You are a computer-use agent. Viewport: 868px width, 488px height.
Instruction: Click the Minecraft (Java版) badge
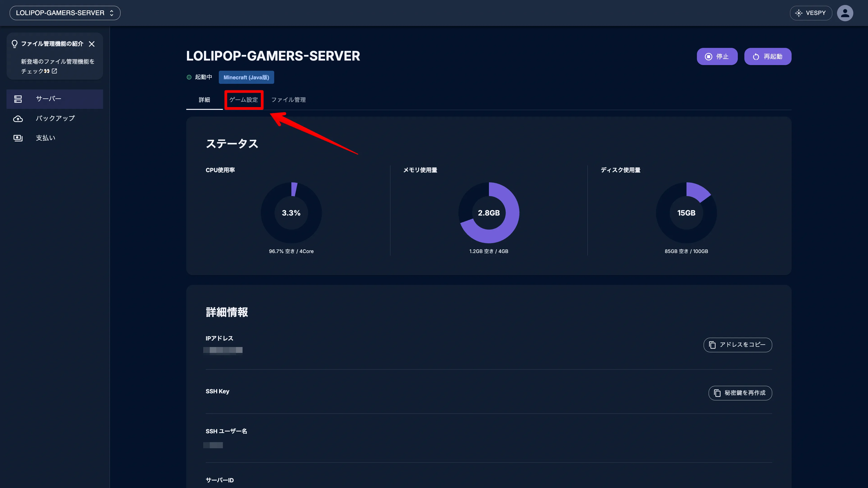coord(246,77)
